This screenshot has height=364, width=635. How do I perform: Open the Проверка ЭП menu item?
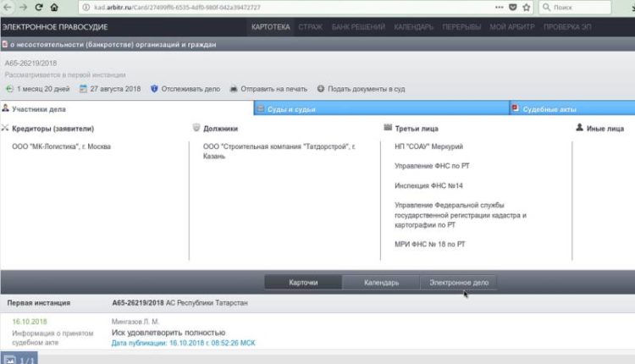pos(567,27)
